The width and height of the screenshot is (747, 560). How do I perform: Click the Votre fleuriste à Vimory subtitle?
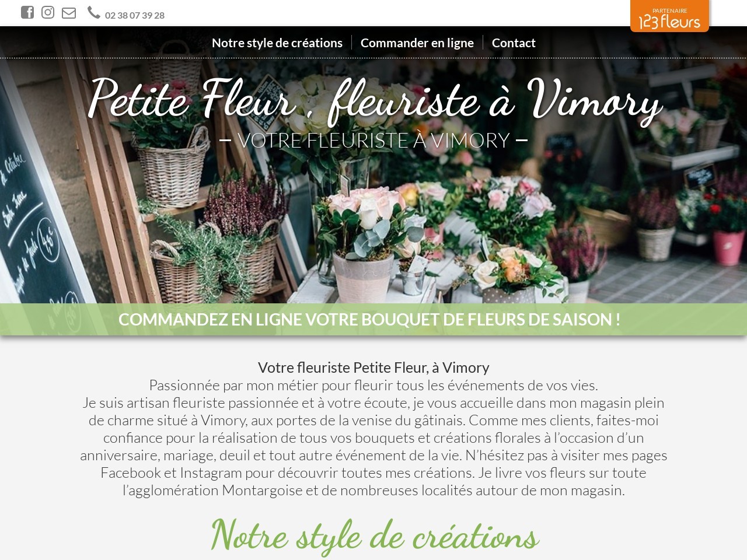tap(373, 140)
